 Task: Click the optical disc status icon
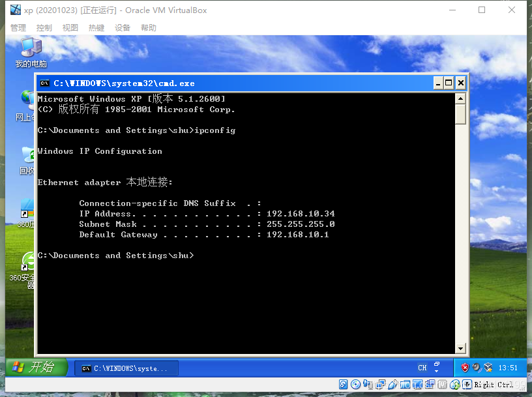coord(355,384)
